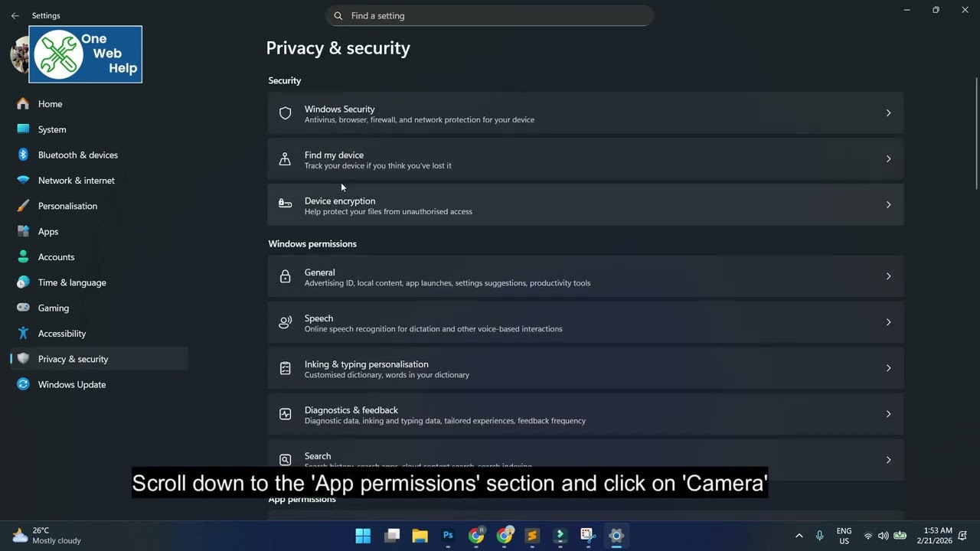The height and width of the screenshot is (551, 980).
Task: Open Gaming in the sidebar
Action: [100, 308]
